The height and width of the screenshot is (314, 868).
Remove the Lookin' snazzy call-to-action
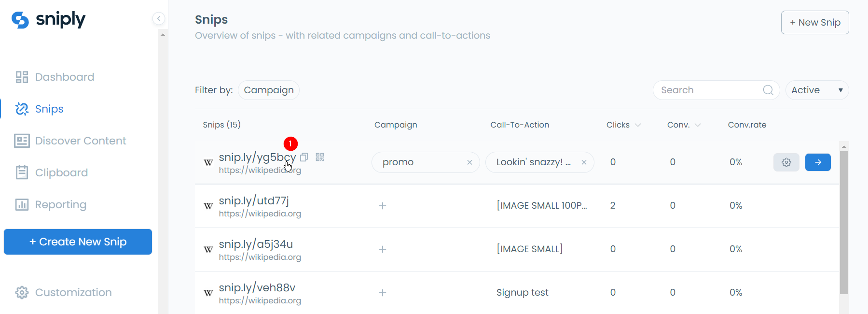[584, 162]
